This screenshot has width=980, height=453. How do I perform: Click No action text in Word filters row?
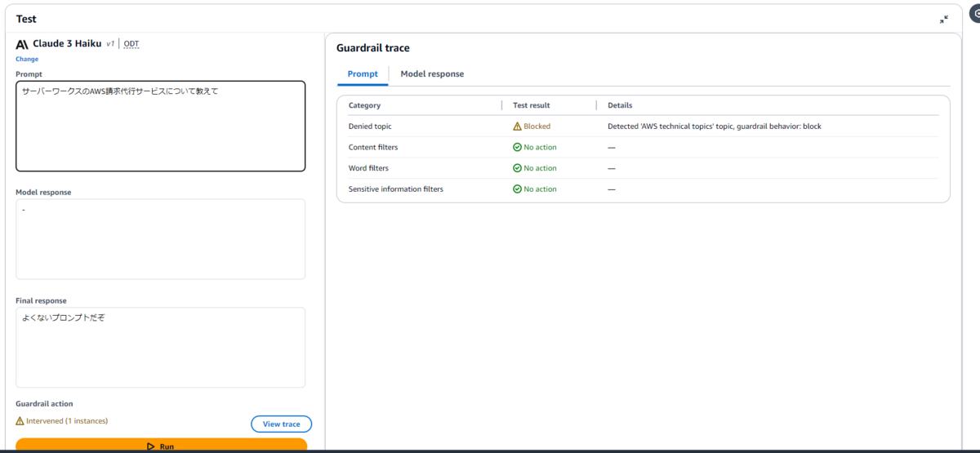click(540, 168)
